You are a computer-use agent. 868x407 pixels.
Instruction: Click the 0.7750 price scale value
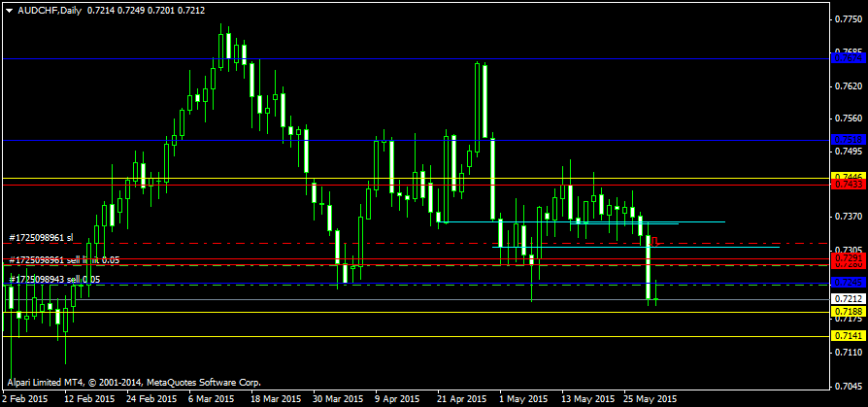point(849,20)
